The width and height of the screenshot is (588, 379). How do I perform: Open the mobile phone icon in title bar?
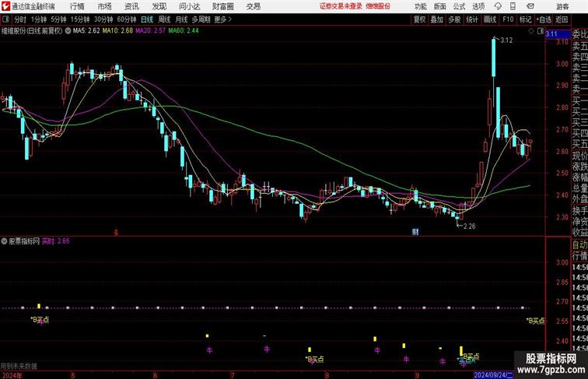(513, 6)
